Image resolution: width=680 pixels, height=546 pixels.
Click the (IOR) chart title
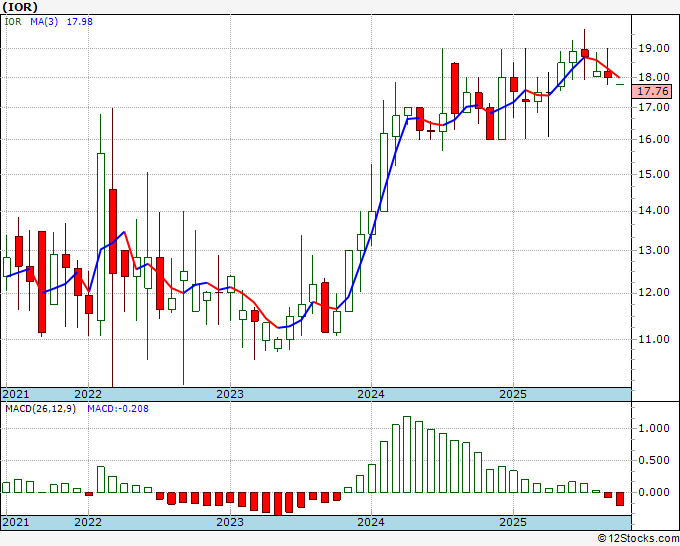point(20,7)
